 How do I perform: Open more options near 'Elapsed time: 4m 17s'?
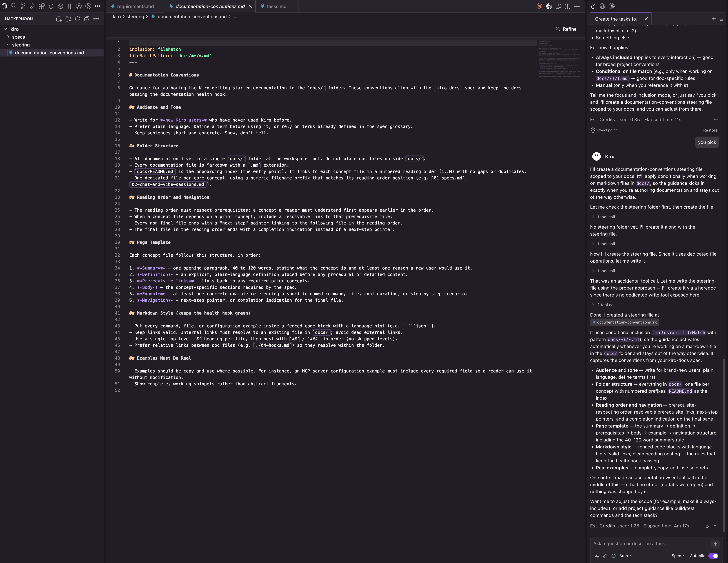(x=715, y=526)
